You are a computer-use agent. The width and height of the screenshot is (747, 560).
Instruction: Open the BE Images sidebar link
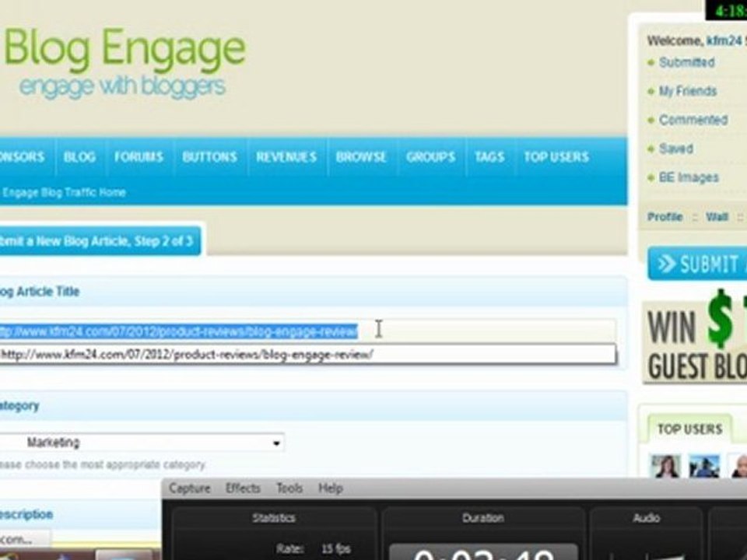pyautogui.click(x=689, y=177)
